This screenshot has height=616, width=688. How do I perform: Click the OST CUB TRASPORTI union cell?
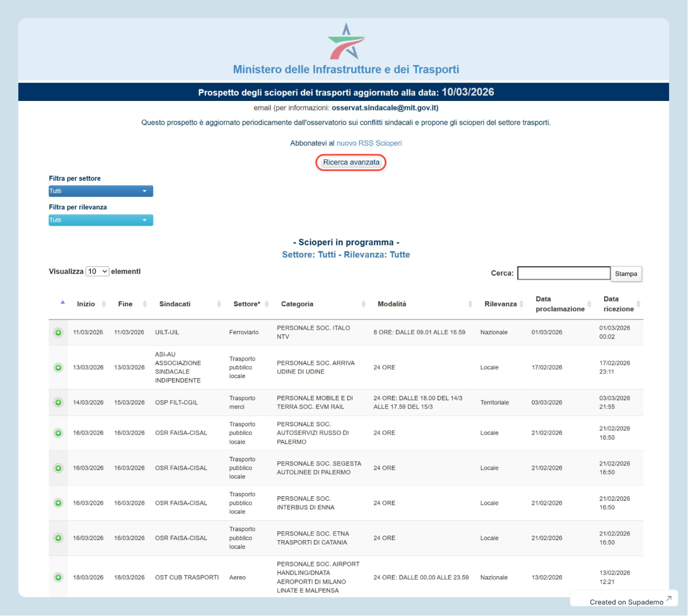pyautogui.click(x=187, y=577)
